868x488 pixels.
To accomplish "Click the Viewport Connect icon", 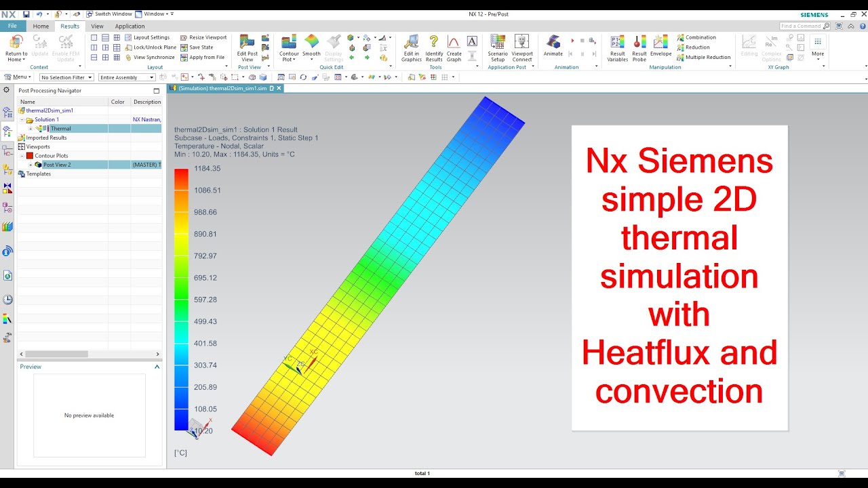I will [521, 42].
